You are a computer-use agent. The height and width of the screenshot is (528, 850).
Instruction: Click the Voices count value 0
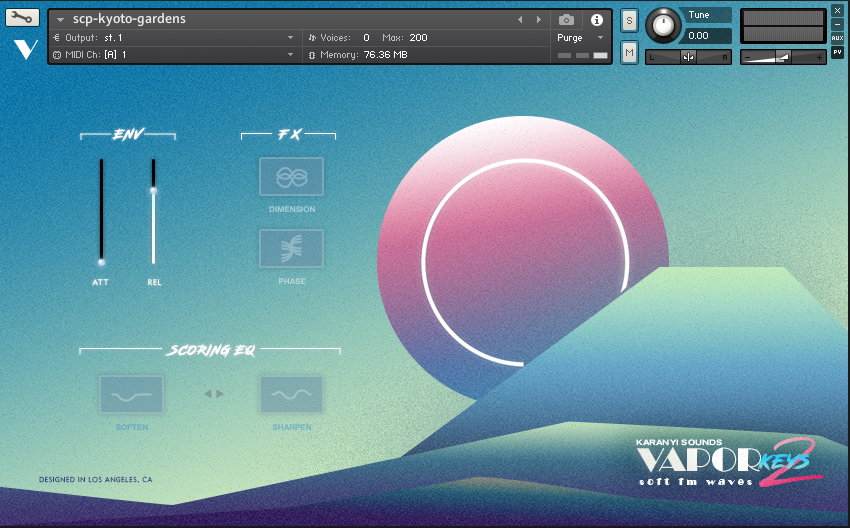[x=366, y=37]
